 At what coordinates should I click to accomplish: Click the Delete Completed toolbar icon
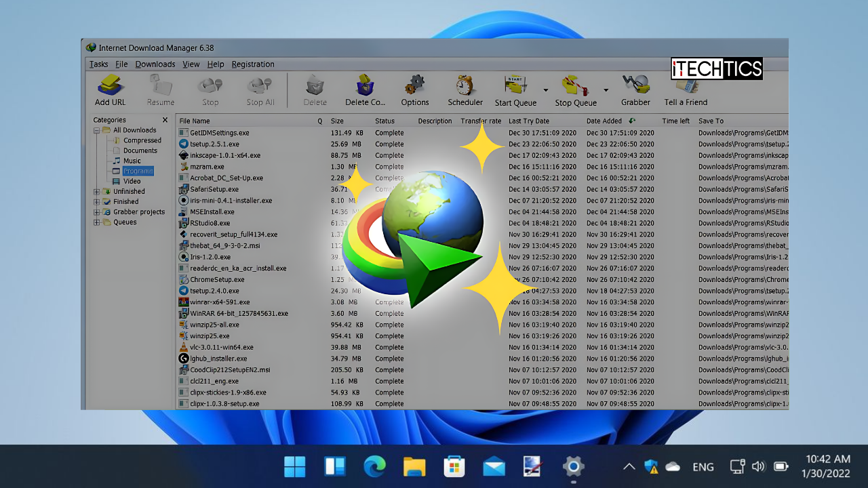(x=365, y=85)
